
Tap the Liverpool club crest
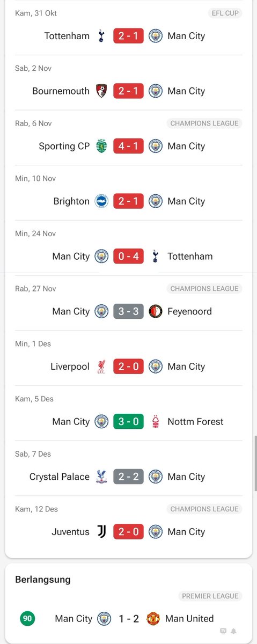tap(101, 367)
